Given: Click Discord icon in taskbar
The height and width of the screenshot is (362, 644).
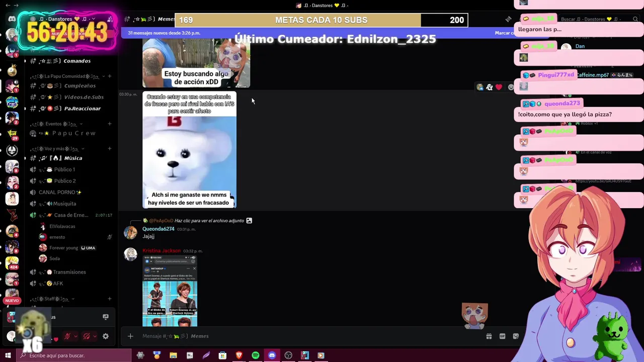Looking at the screenshot, I should coord(272,355).
